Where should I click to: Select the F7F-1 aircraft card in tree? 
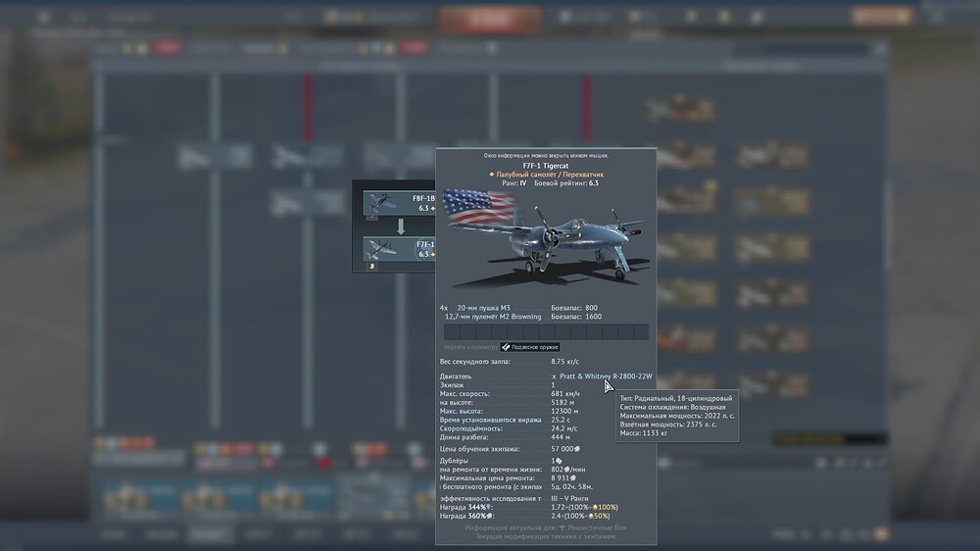tap(399, 249)
